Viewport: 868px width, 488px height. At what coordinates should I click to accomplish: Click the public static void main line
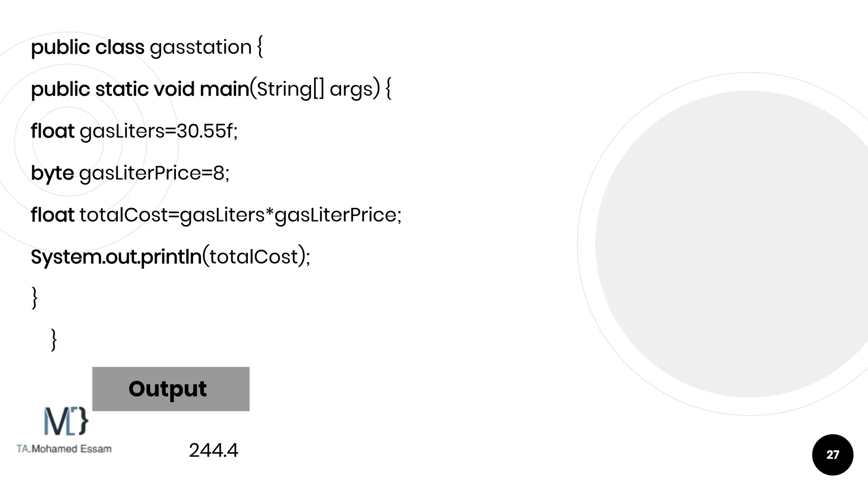[x=211, y=89]
